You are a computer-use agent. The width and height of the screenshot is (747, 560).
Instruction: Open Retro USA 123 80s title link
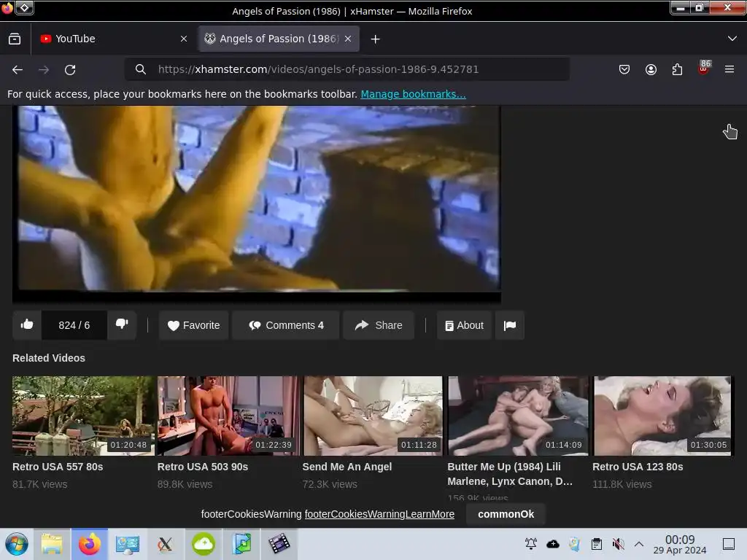click(638, 467)
